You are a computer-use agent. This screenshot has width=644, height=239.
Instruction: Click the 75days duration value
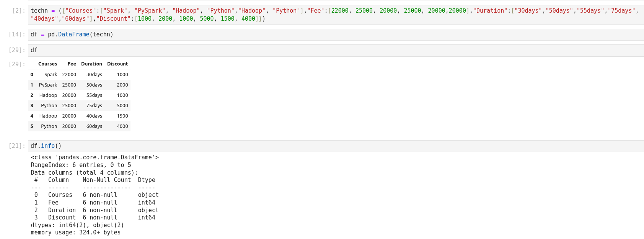point(94,106)
